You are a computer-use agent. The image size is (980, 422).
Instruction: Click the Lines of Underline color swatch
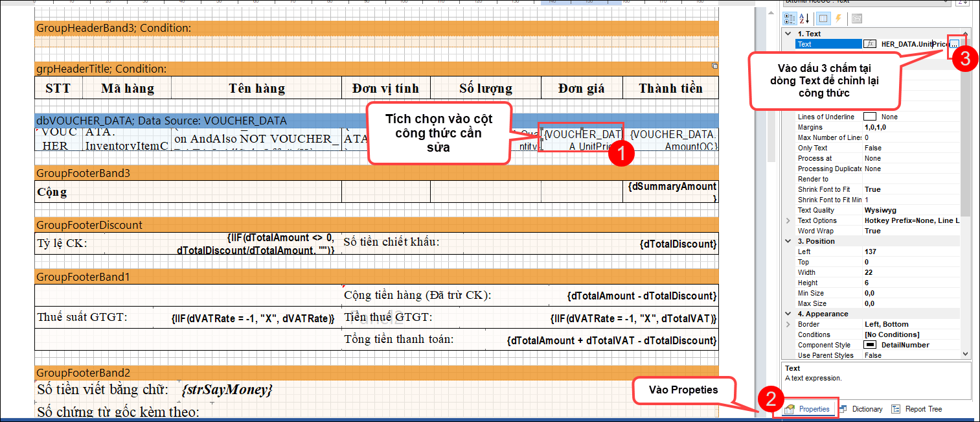click(870, 117)
